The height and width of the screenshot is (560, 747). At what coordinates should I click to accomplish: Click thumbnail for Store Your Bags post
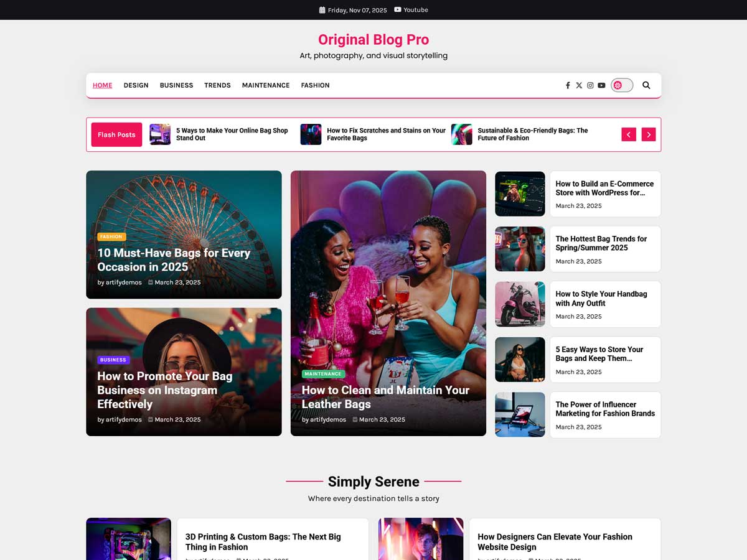click(520, 360)
